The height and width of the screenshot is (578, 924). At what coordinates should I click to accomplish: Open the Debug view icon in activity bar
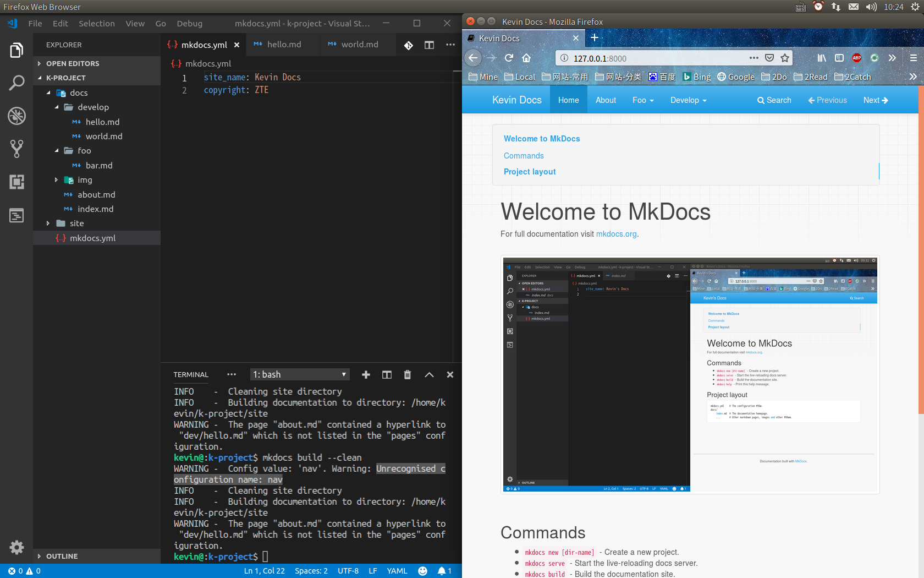[16, 116]
